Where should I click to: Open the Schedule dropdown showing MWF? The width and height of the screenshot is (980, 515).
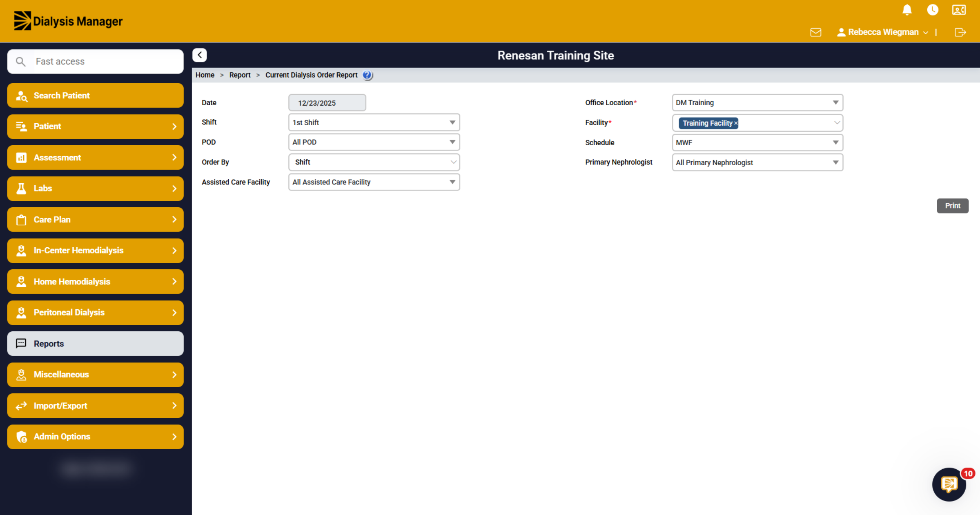coord(757,142)
